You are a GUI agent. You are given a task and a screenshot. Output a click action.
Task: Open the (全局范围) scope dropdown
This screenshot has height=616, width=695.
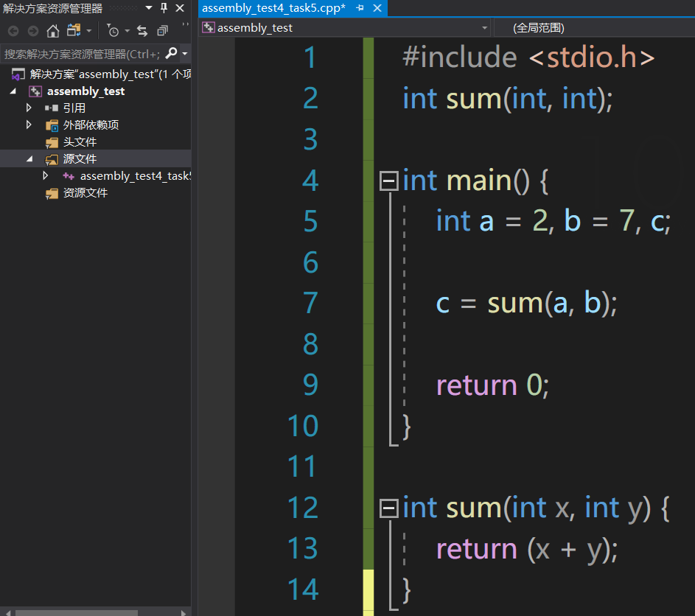594,28
